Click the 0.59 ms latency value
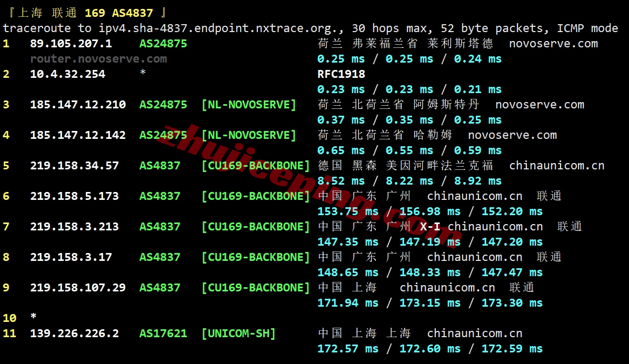The height and width of the screenshot is (364, 629). tap(478, 150)
